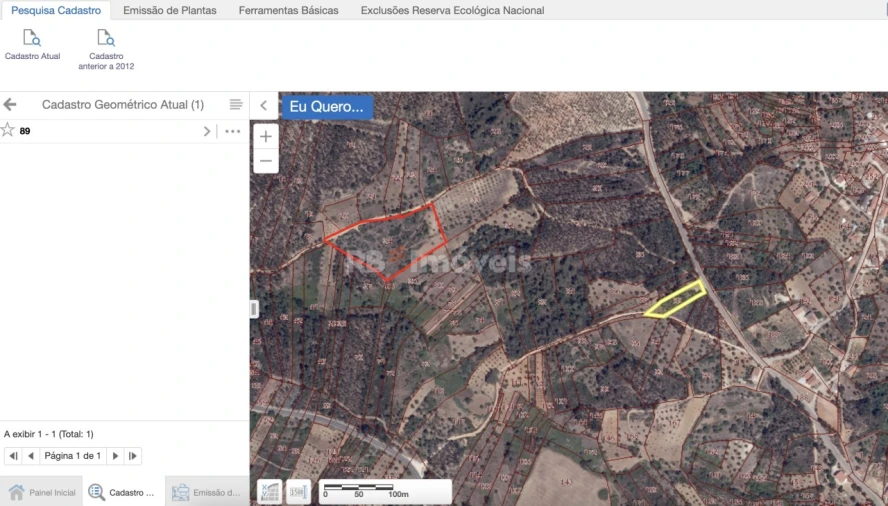Click the yellow highlighted parcel on map

click(x=675, y=301)
